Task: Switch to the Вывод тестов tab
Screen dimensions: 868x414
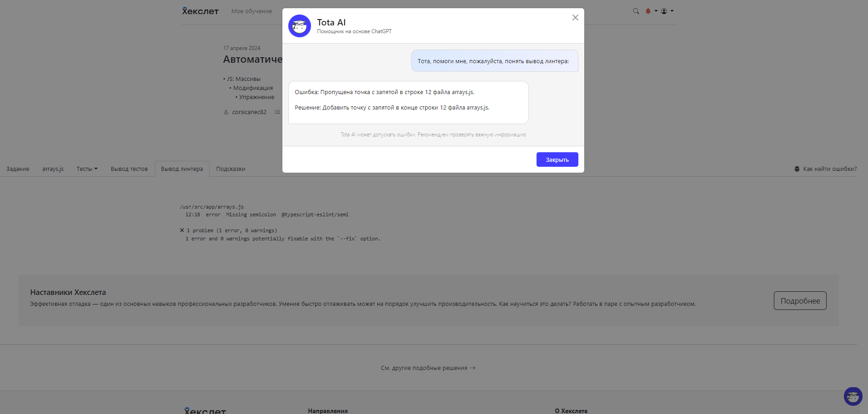Action: point(129,169)
